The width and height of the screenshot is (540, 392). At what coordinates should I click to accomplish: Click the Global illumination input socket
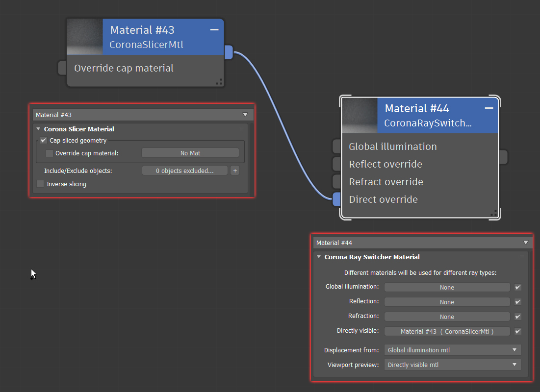pyautogui.click(x=337, y=147)
